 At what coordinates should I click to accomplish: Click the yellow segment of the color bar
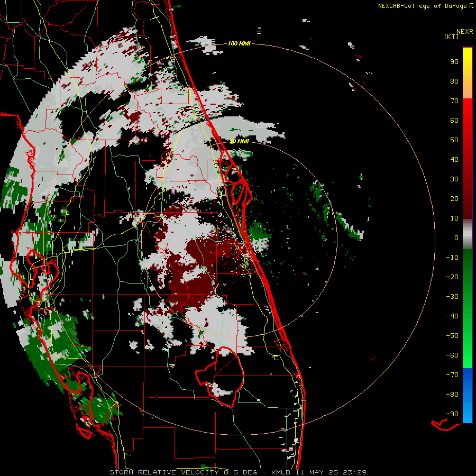pyautogui.click(x=467, y=73)
